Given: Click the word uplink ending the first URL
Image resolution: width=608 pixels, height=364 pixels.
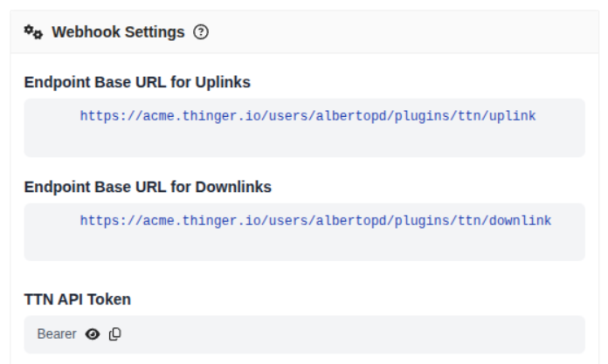Looking at the screenshot, I should 514,115.
